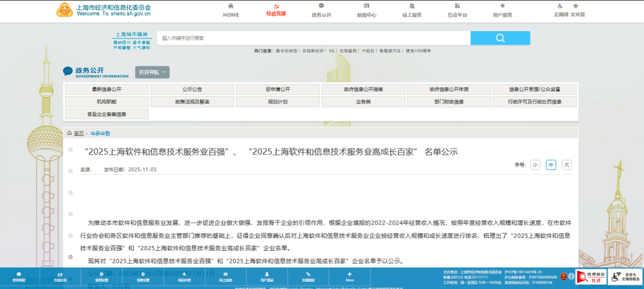The width and height of the screenshot is (644, 289).
Task: Open 用户服务 menu in top navigation
Action: (x=503, y=11)
